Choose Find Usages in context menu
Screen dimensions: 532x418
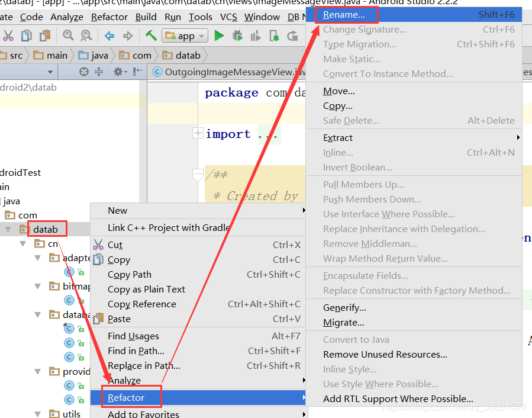click(x=198, y=336)
